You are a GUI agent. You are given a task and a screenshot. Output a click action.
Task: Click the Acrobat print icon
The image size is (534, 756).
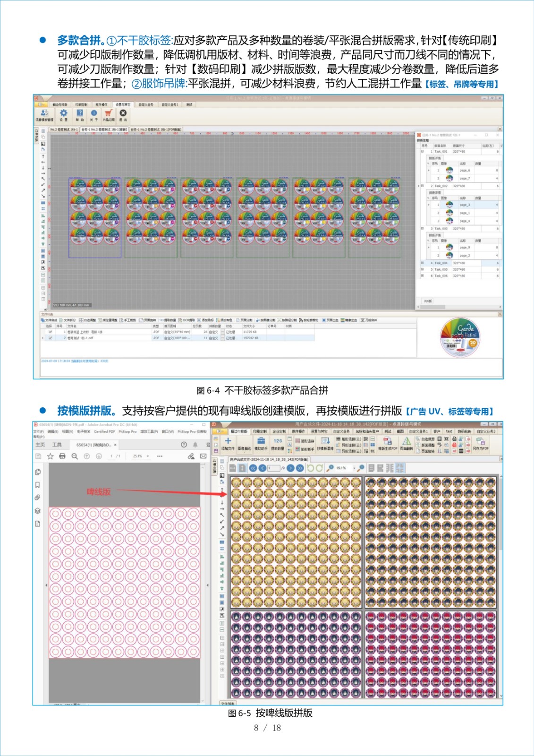62,456
